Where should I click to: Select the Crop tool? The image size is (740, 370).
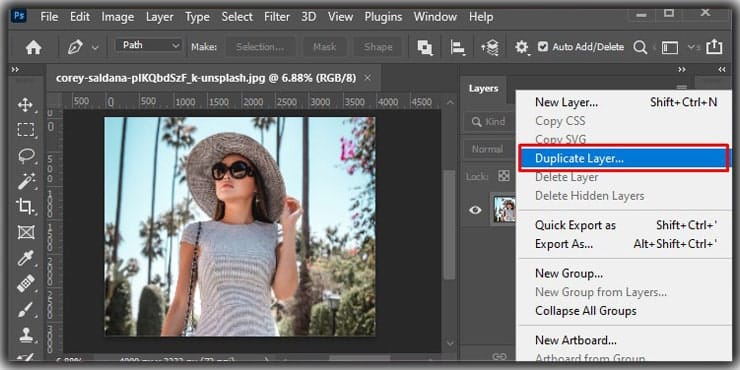[x=25, y=206]
